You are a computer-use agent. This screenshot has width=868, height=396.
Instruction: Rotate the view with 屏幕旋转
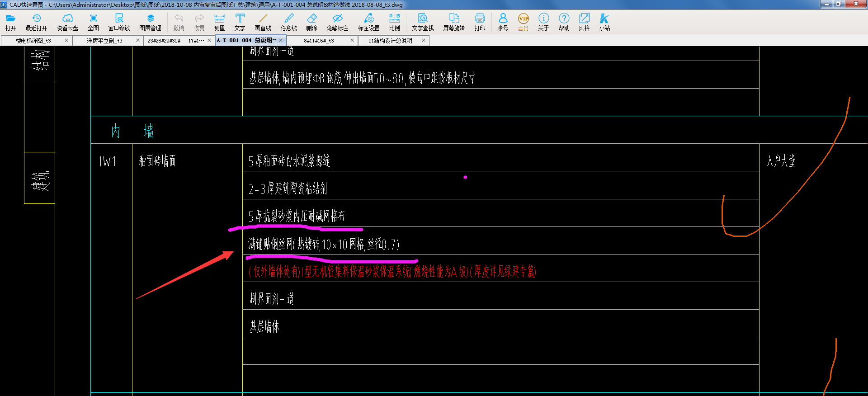(454, 22)
